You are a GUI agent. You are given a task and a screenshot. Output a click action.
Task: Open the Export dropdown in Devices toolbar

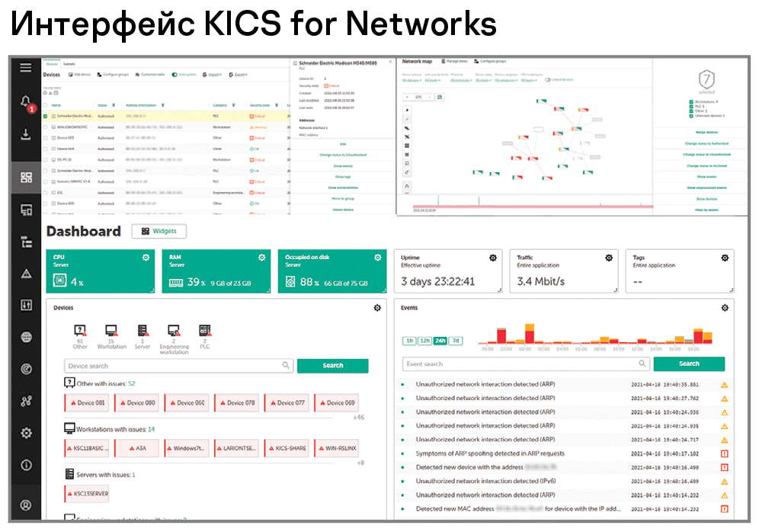239,75
